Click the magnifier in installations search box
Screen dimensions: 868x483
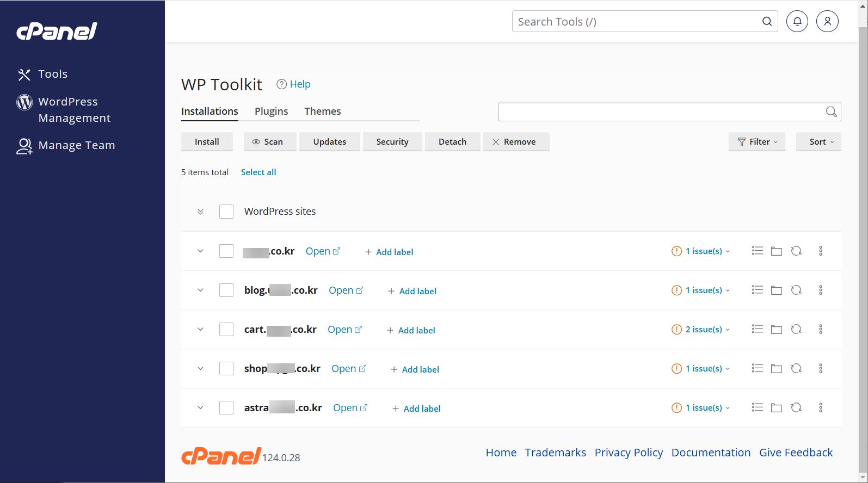point(831,112)
